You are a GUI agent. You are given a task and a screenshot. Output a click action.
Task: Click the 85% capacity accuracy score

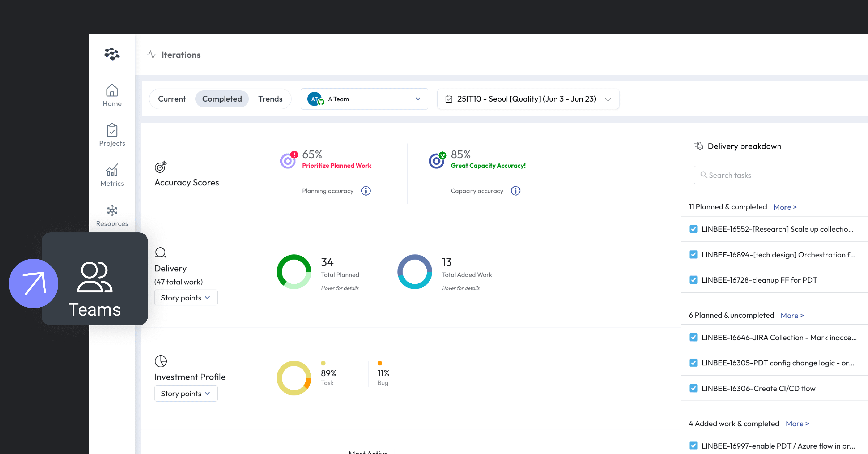point(460,154)
